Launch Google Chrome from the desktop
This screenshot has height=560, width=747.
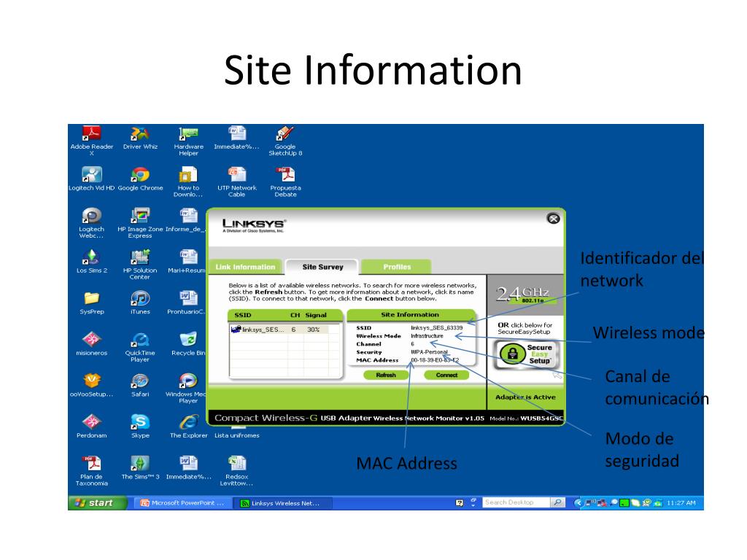(x=140, y=179)
